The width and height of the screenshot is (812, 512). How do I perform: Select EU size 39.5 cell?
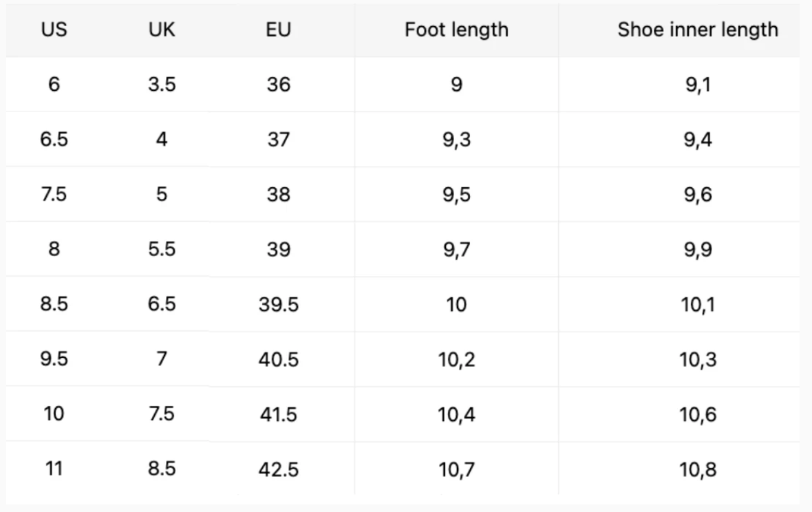pos(279,304)
